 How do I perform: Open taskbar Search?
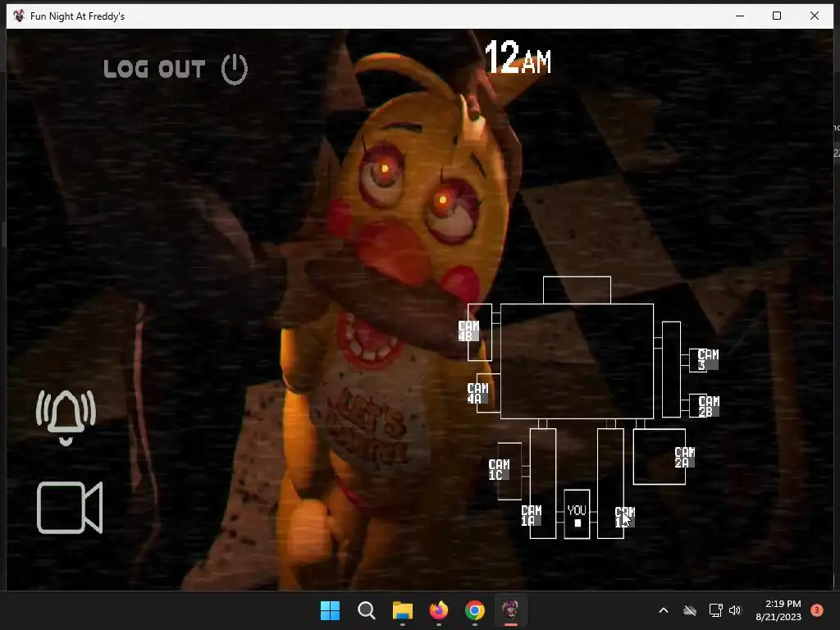(x=367, y=610)
